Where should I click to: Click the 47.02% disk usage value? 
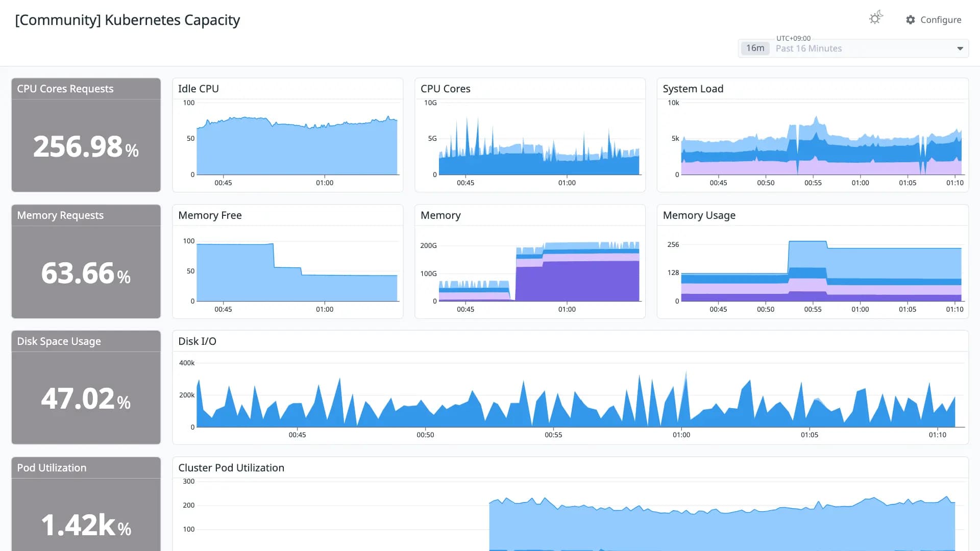coord(86,399)
